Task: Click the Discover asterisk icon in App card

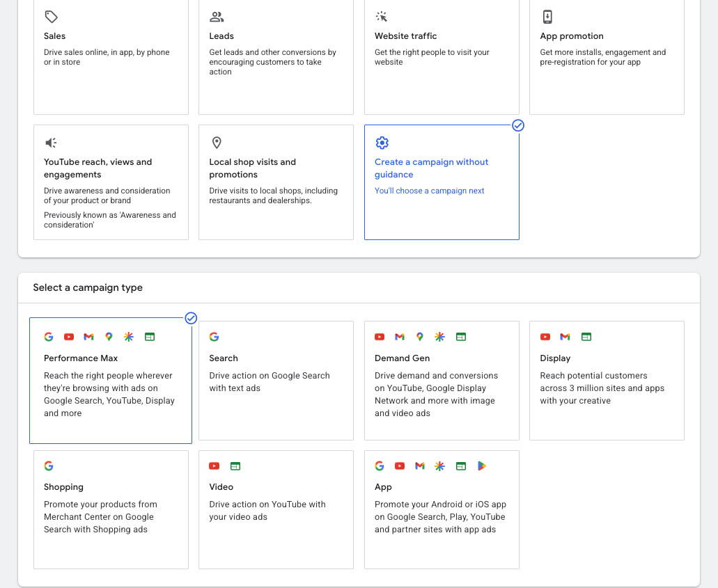Action: (x=439, y=466)
